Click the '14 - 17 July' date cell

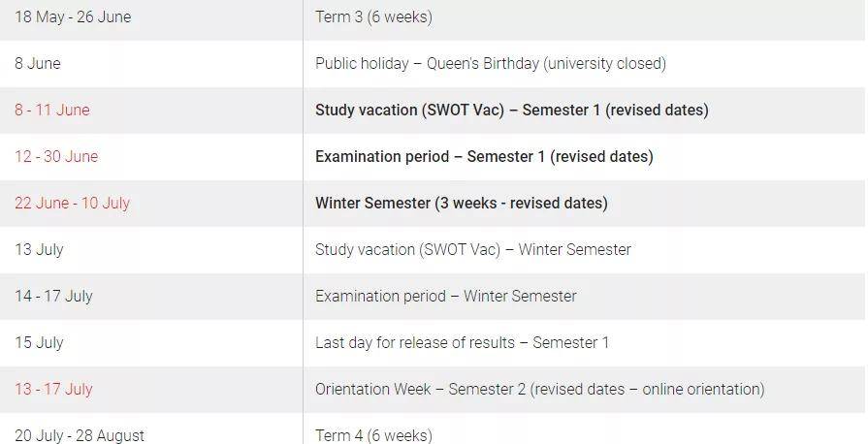coord(53,297)
